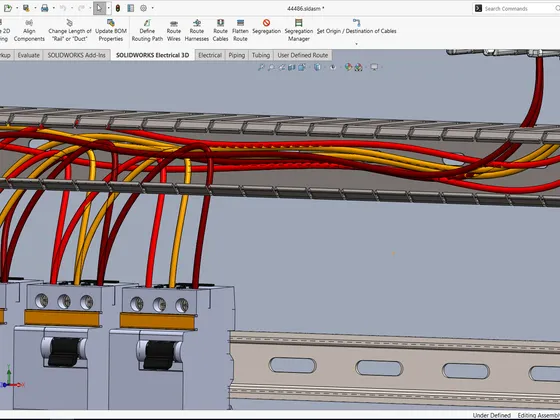The height and width of the screenshot is (420, 560).
Task: Toggle the Hide/Show Items eye icon
Action: click(333, 67)
